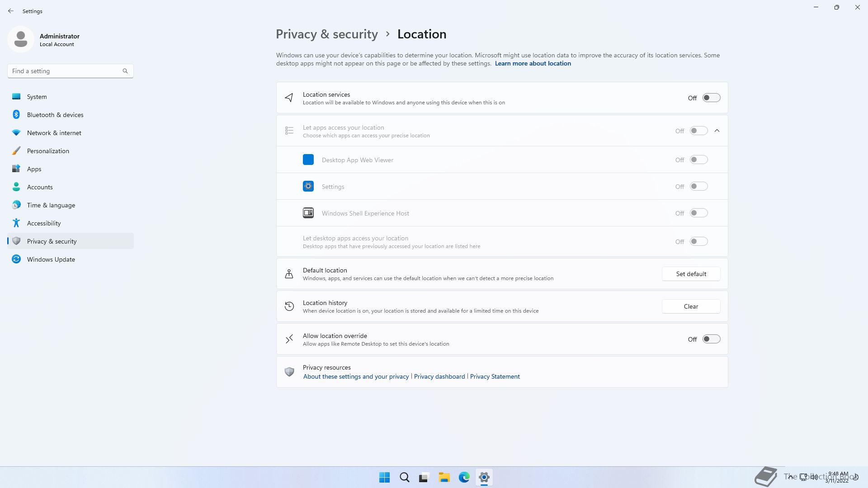Open Network & internet category
This screenshot has width=868, height=488.
tap(70, 132)
